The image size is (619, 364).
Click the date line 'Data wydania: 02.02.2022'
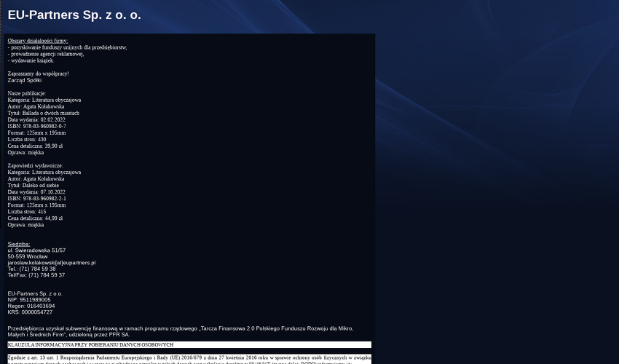(x=36, y=119)
